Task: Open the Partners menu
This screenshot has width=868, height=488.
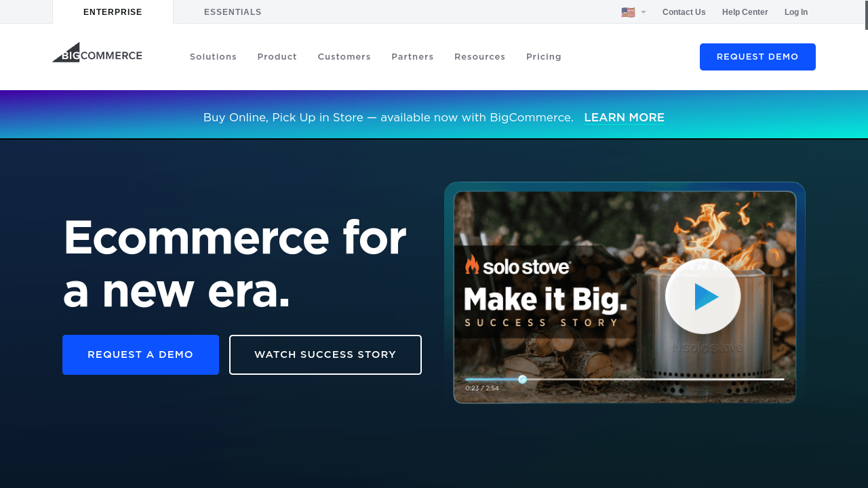Action: point(412,57)
